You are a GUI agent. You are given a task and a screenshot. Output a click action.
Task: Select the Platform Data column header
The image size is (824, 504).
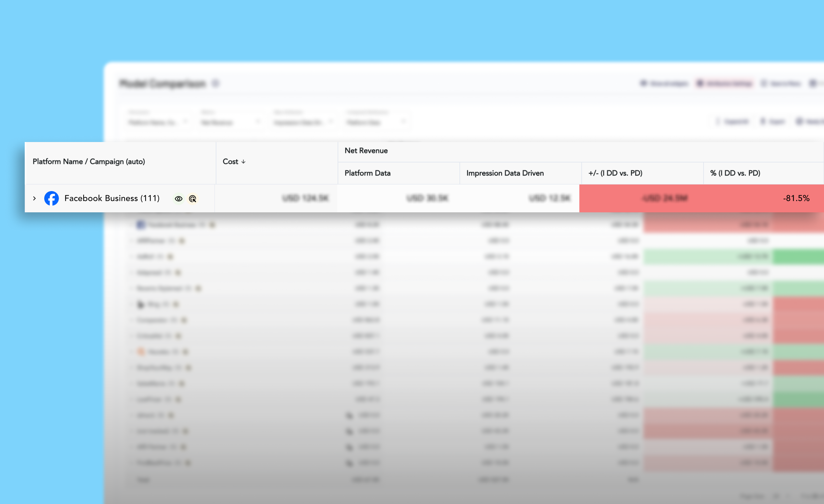click(368, 173)
